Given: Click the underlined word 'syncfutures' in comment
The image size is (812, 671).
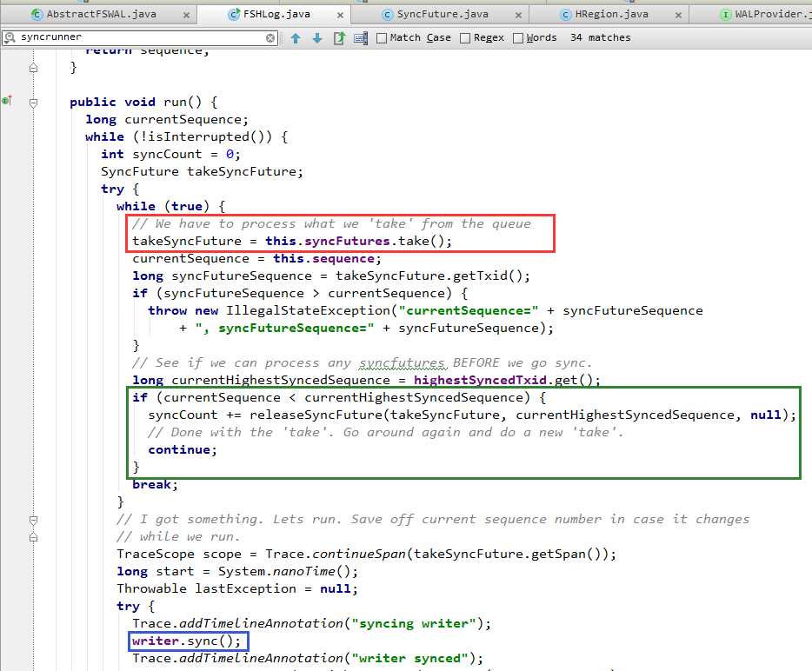Looking at the screenshot, I should pyautogui.click(x=403, y=363).
